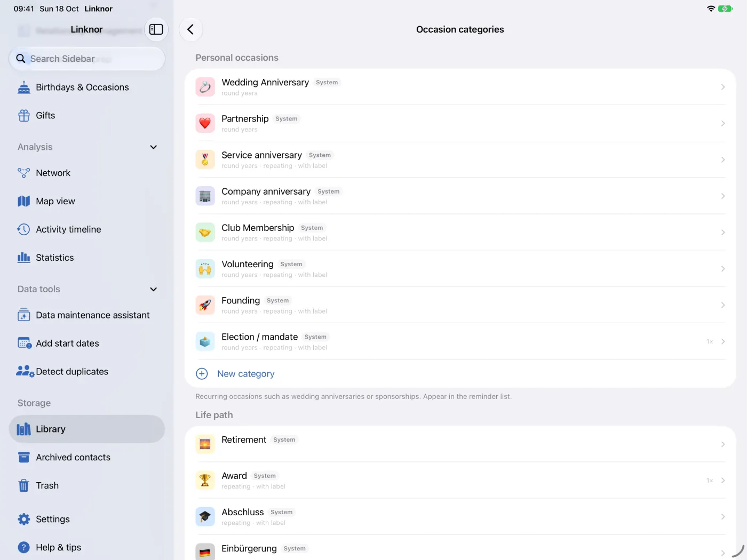Open Help & tips
This screenshot has width=747, height=560.
[86, 548]
